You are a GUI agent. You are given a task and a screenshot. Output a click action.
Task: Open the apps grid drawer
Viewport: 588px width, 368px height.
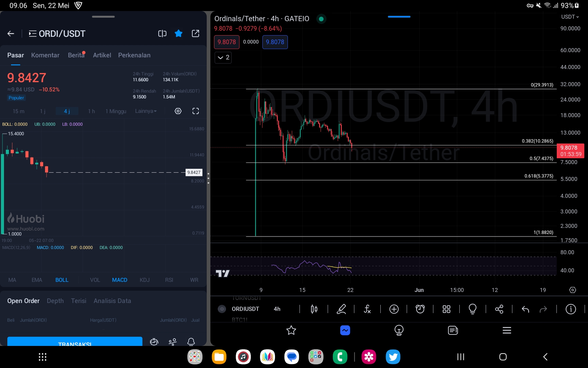tap(43, 357)
